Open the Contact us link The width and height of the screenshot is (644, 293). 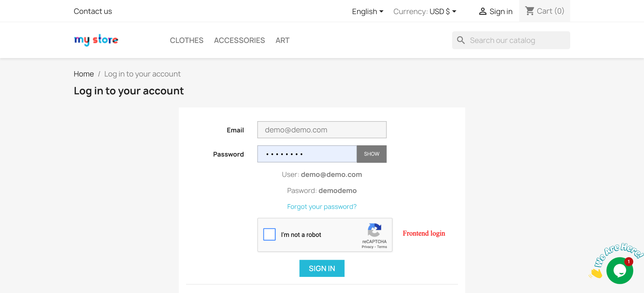(x=93, y=11)
